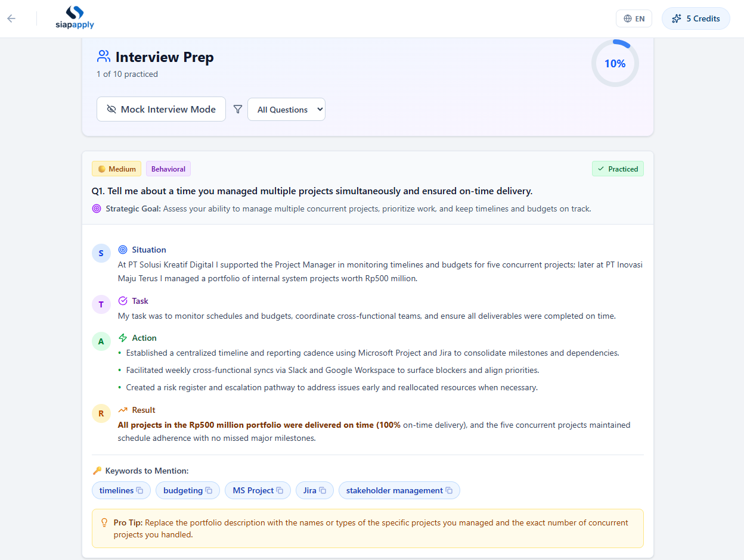
Task: Click the 10% progress ring
Action: pos(615,63)
